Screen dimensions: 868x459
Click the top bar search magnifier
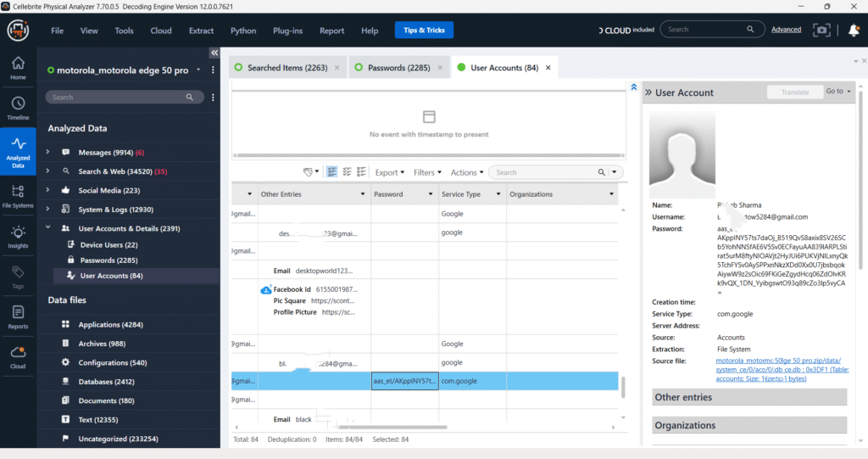coord(750,30)
